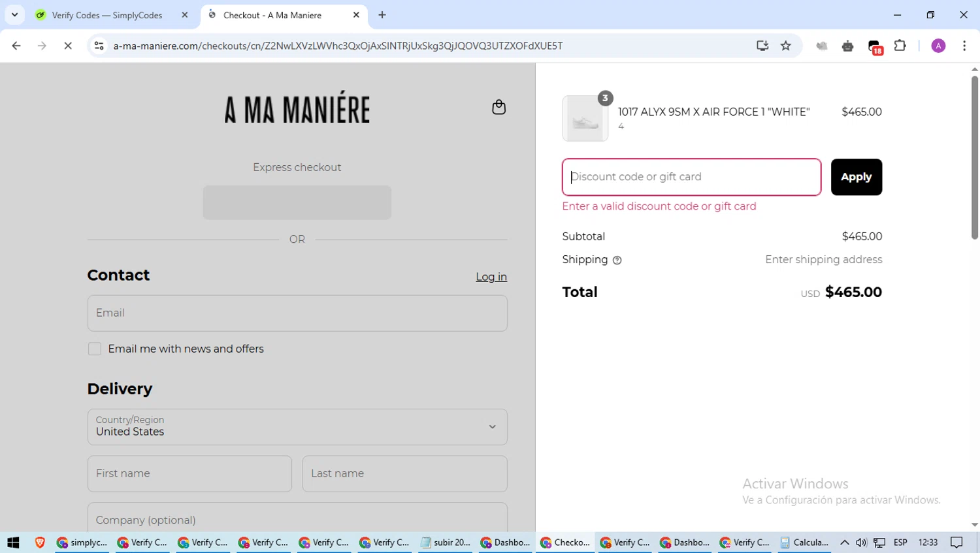Go back with the browser back arrow
Viewport: 980px width, 553px height.
click(16, 46)
